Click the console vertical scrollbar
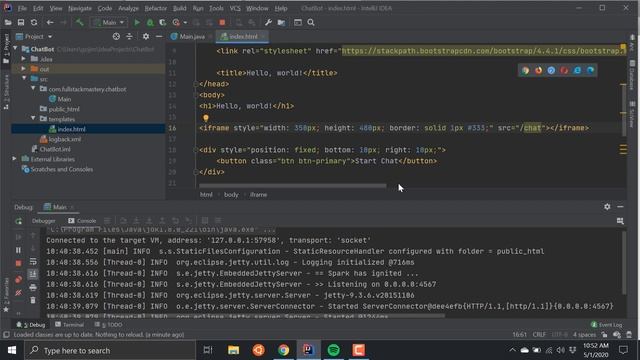 pos(624,263)
